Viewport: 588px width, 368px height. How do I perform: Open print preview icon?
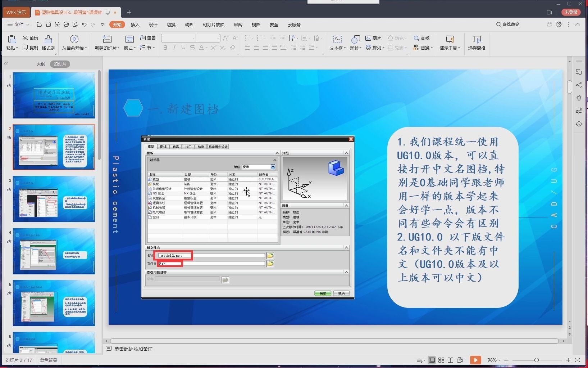75,24
